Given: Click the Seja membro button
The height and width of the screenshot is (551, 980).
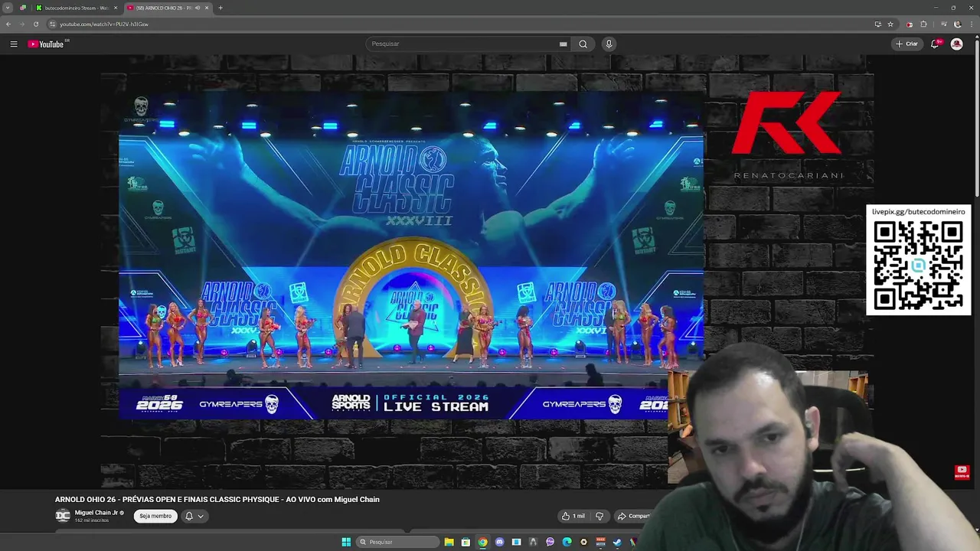Looking at the screenshot, I should coord(155,516).
